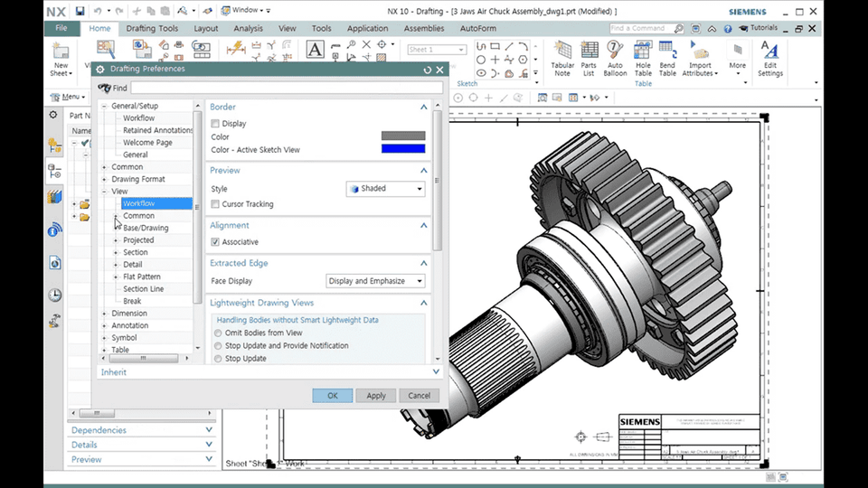Open the Menu dropdown
The width and height of the screenshot is (868, 488).
pos(68,97)
